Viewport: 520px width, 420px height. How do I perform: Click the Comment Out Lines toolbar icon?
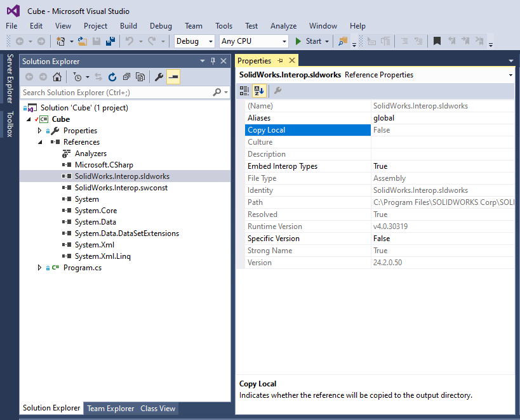(x=404, y=41)
